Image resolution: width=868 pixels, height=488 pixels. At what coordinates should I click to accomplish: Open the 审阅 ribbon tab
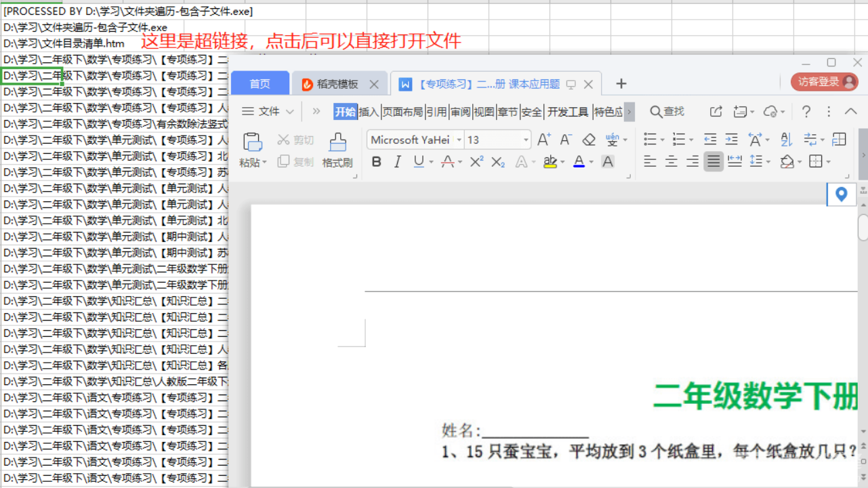460,112
